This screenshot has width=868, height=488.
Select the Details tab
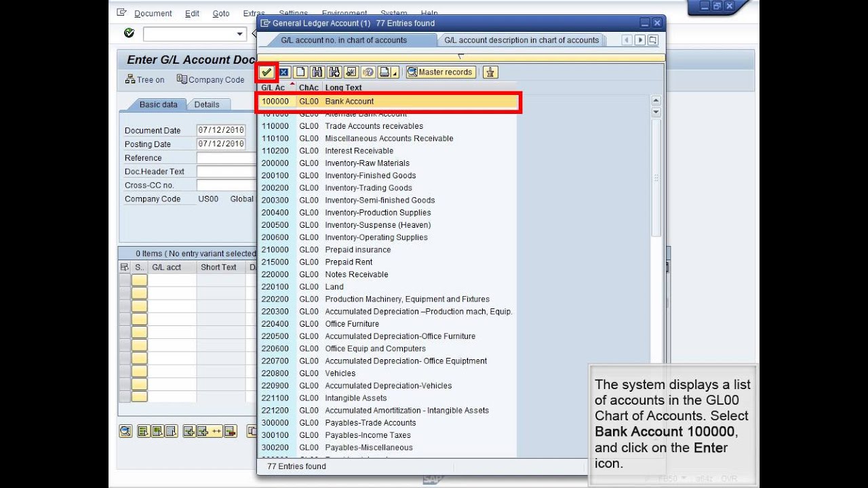[x=207, y=104]
